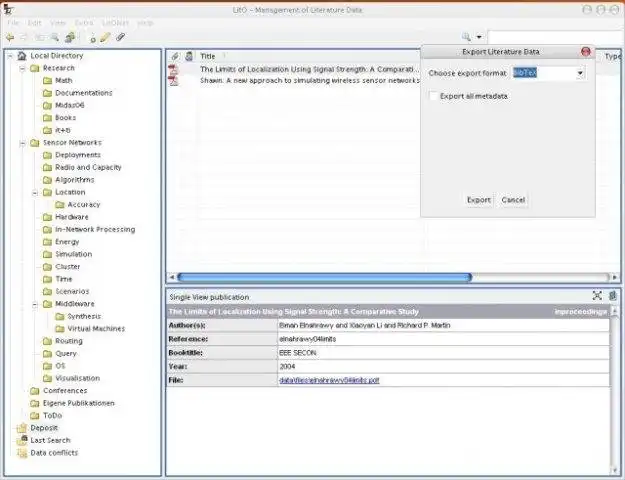The width and height of the screenshot is (625, 480).
Task: Click the person column header icon
Action: (189, 56)
